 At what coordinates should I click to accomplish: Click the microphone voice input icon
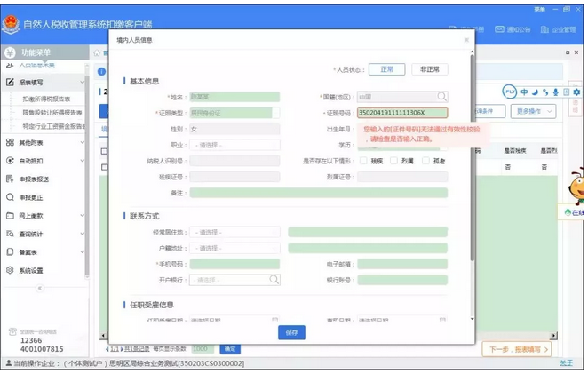[556, 92]
